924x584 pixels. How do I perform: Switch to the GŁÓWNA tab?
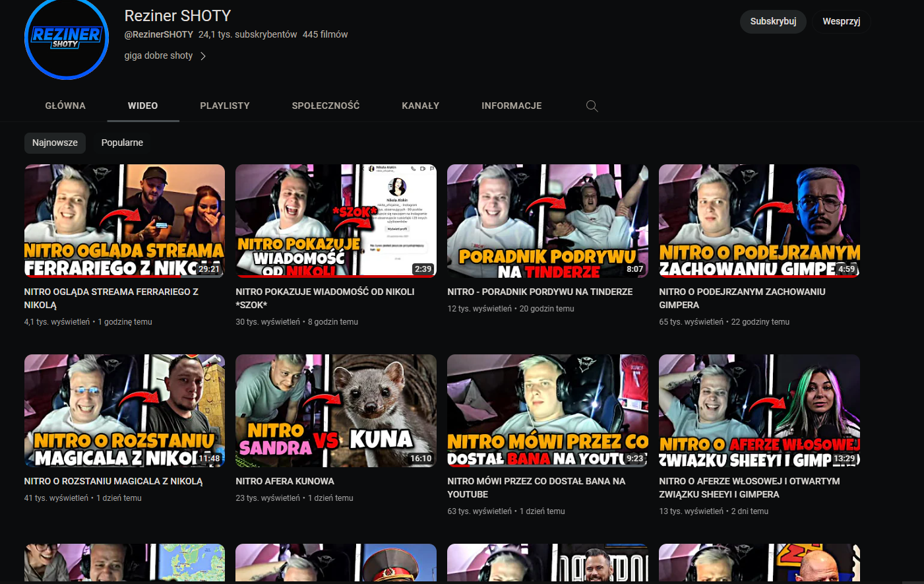click(65, 106)
